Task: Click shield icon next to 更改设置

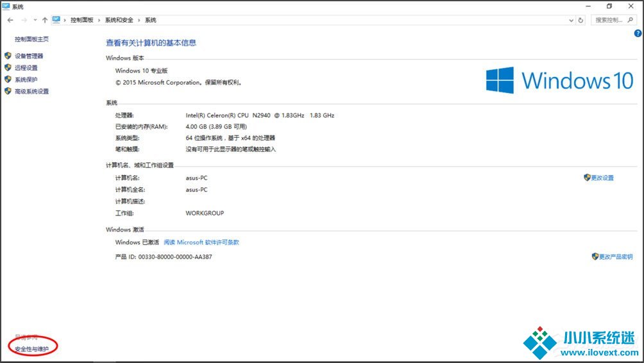Action: pyautogui.click(x=587, y=178)
